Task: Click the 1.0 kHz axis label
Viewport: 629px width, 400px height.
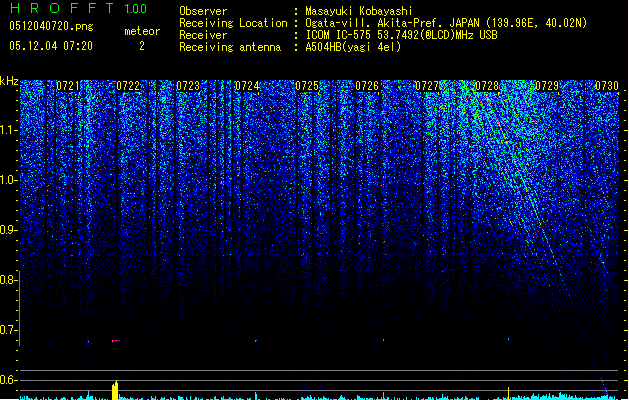Action: pyautogui.click(x=9, y=180)
